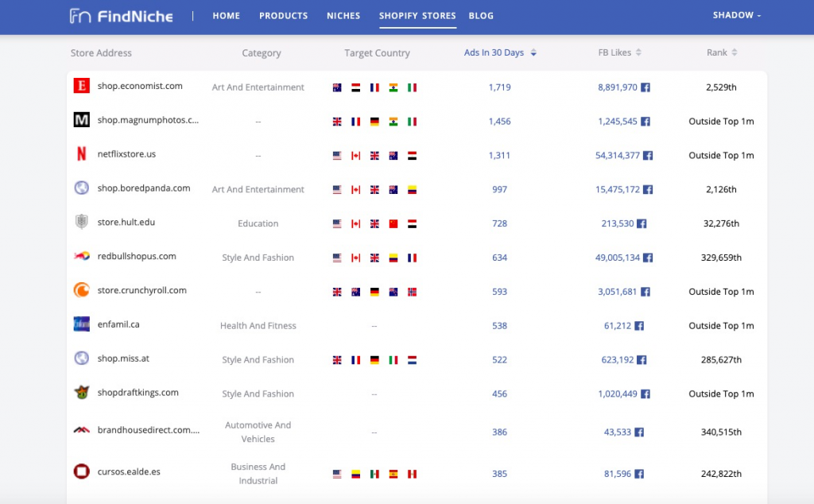Open shop.boredpanda.com store link
The image size is (814, 504).
144,188
